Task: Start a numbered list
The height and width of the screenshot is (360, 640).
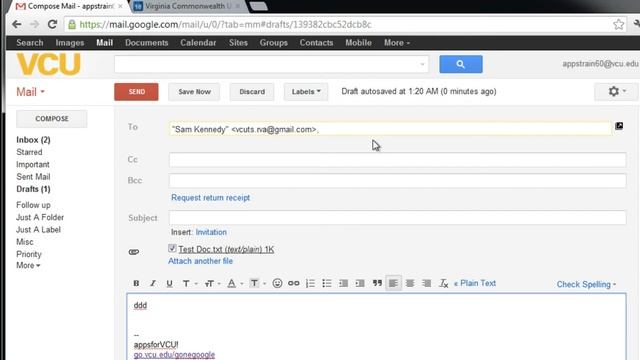Action: (310, 283)
